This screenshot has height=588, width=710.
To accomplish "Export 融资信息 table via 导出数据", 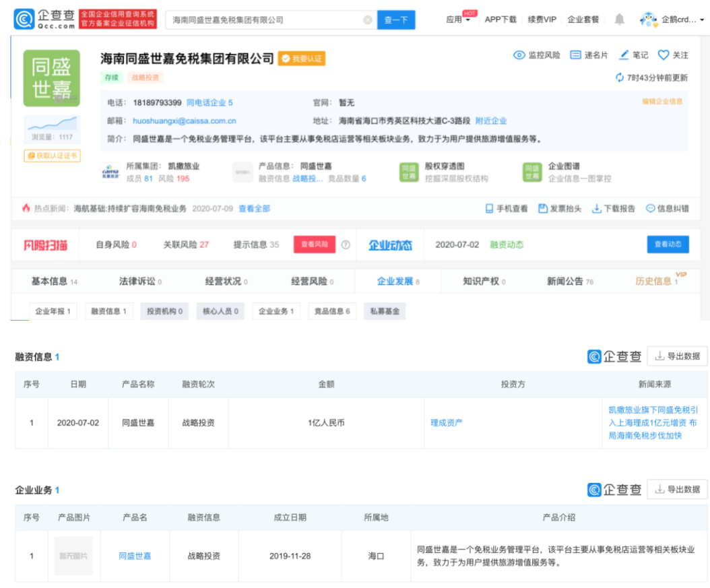I will 678,356.
